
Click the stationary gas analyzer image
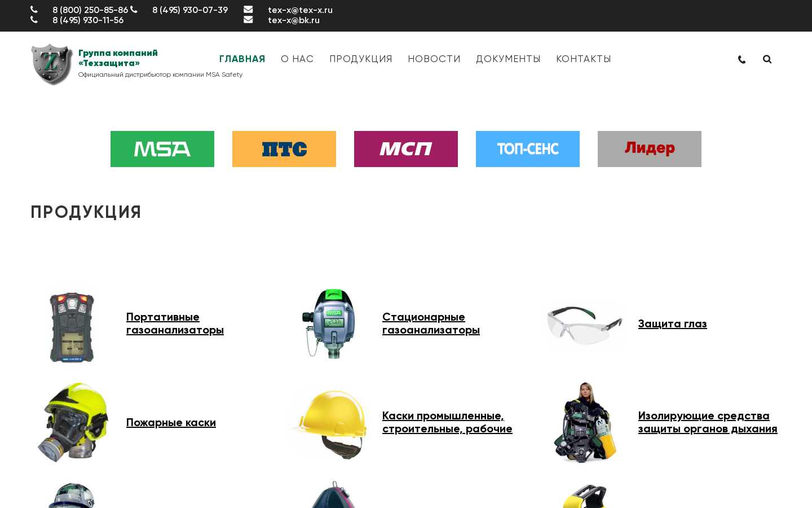(330, 324)
